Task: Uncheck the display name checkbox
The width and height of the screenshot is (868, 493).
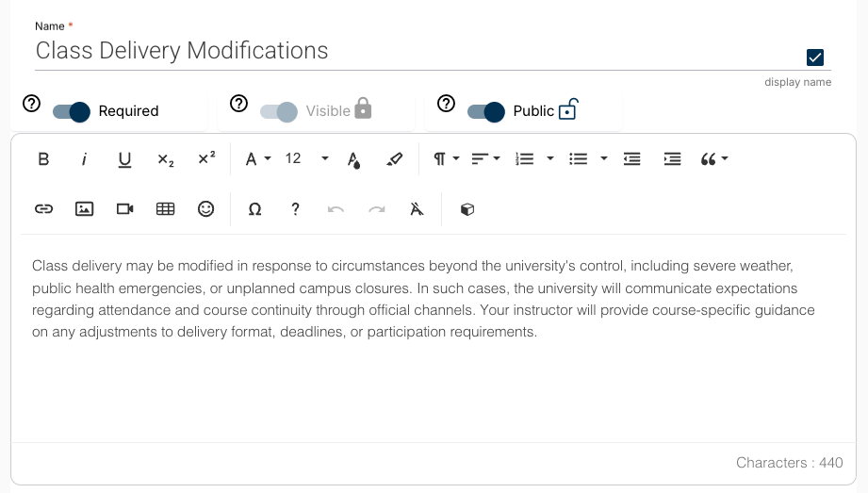Action: point(816,58)
